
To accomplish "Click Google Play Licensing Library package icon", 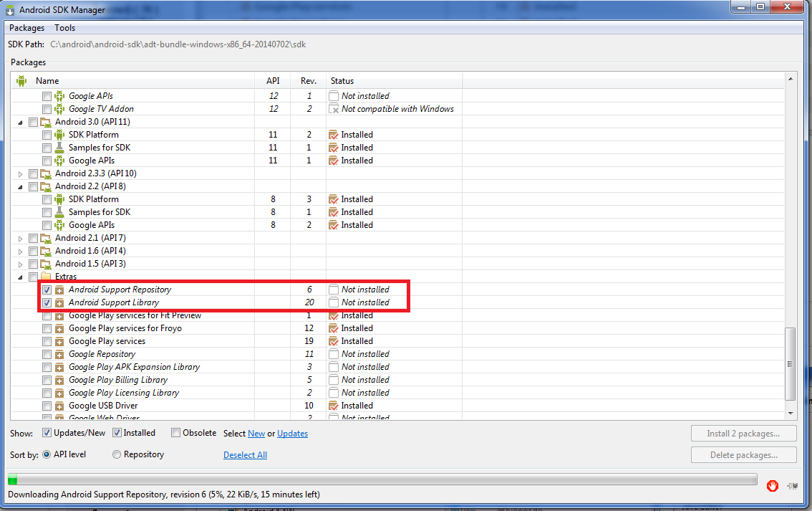I will [59, 393].
